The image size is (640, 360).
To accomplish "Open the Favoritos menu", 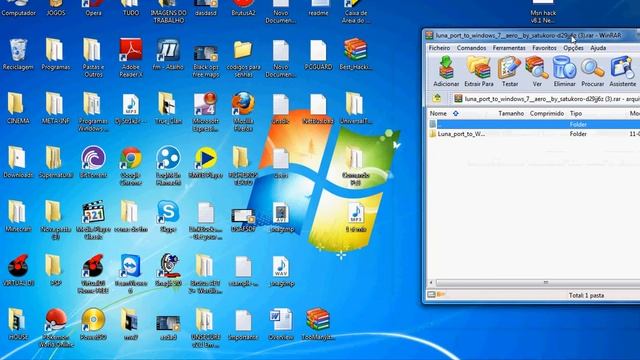I will point(544,48).
